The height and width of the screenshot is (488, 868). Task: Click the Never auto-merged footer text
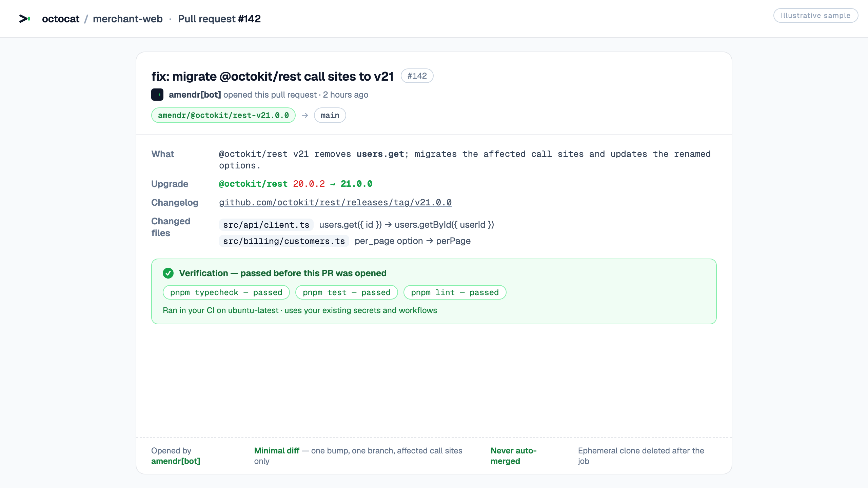click(514, 456)
